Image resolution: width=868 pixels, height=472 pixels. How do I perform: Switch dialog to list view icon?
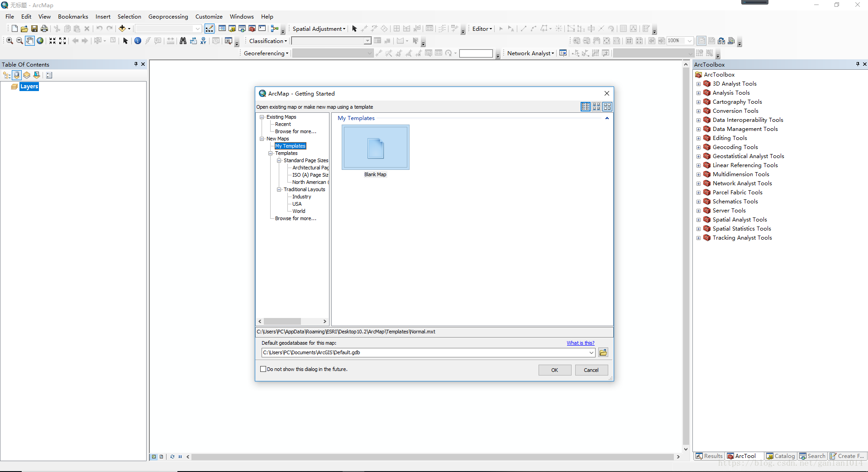[x=586, y=106]
